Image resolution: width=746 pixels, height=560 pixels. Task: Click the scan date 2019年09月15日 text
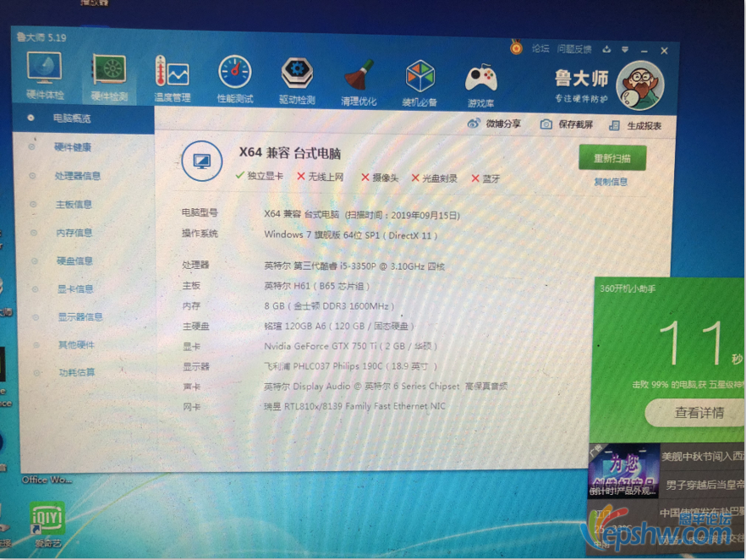point(425,216)
